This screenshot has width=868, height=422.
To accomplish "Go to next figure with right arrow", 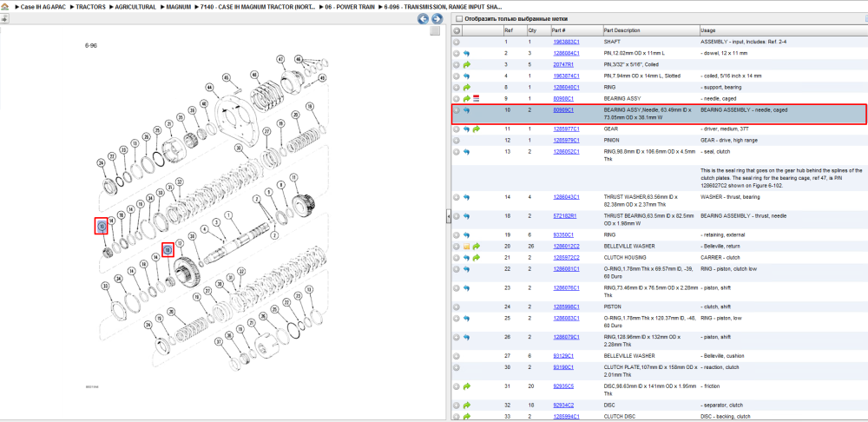I will coord(437,19).
